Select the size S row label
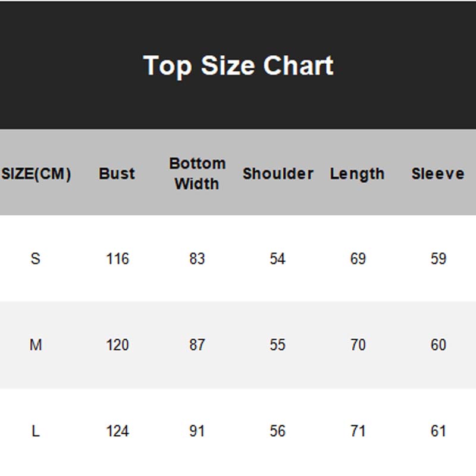This screenshot has height=476, width=476. click(x=36, y=259)
